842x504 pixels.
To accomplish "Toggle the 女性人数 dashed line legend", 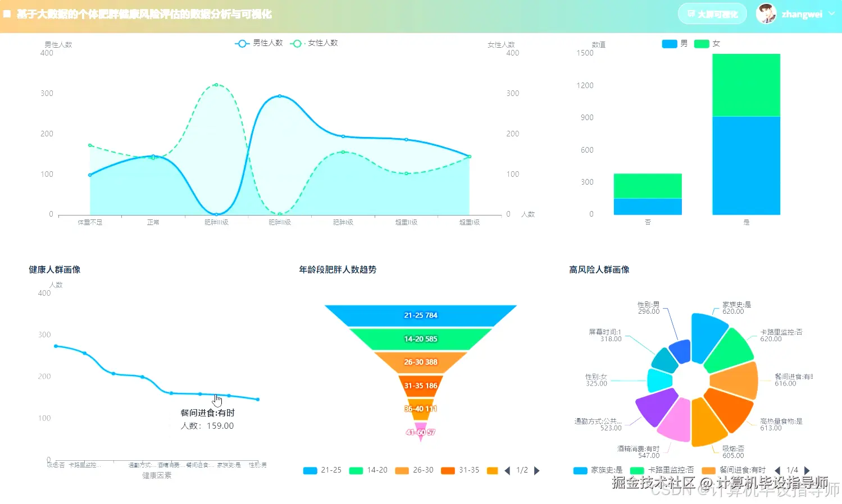I will click(x=314, y=43).
